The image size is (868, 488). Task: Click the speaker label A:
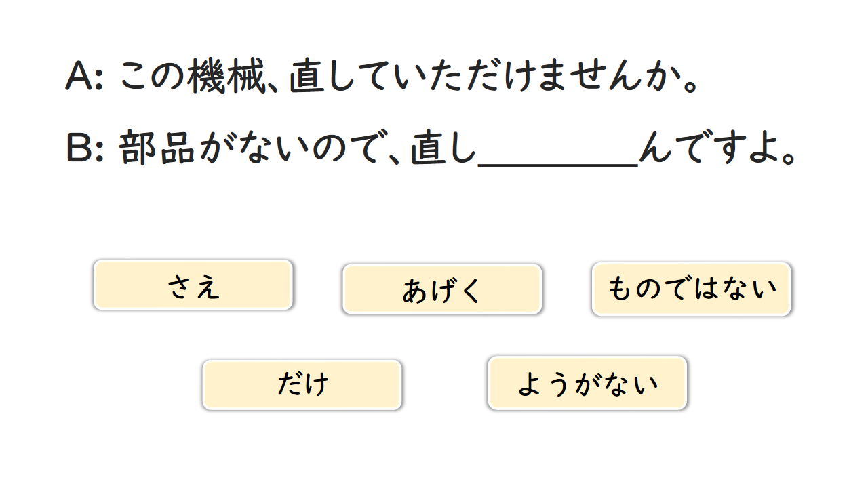pyautogui.click(x=84, y=76)
